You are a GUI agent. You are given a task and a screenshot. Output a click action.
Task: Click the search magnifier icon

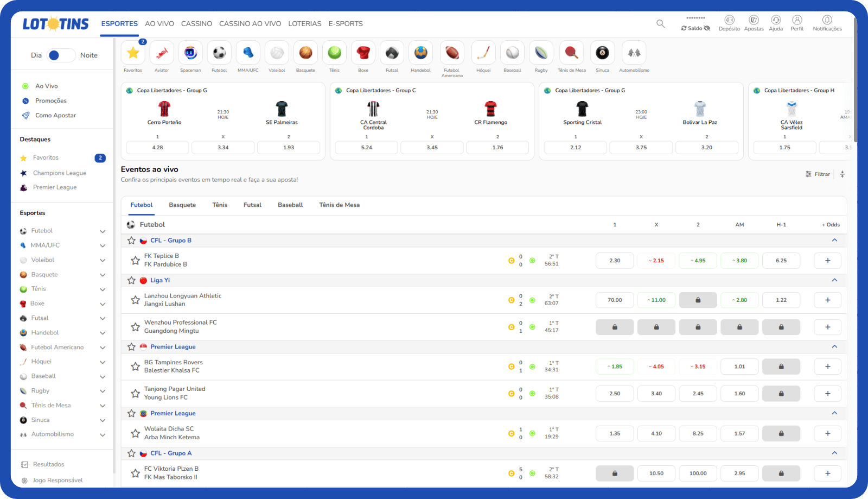pyautogui.click(x=660, y=24)
